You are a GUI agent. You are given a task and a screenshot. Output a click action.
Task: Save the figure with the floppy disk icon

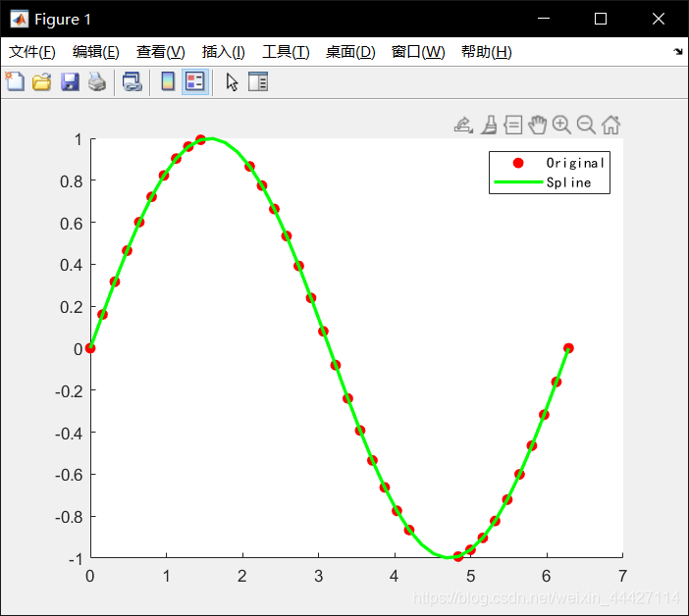[70, 82]
